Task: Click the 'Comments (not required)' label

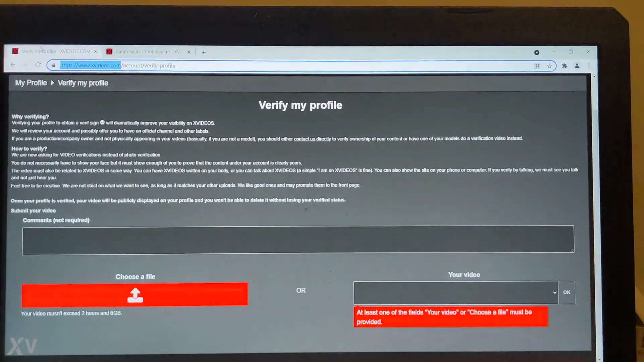Action: [x=56, y=220]
